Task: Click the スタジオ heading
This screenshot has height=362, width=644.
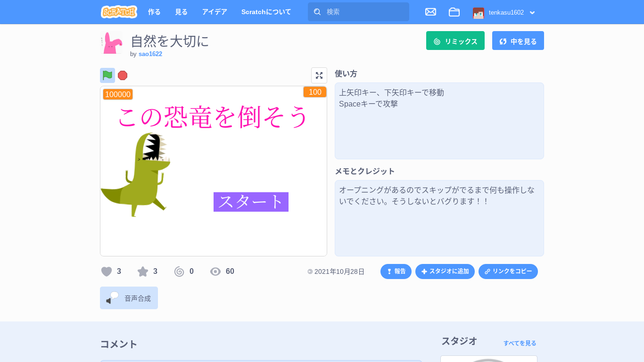Action: [459, 341]
